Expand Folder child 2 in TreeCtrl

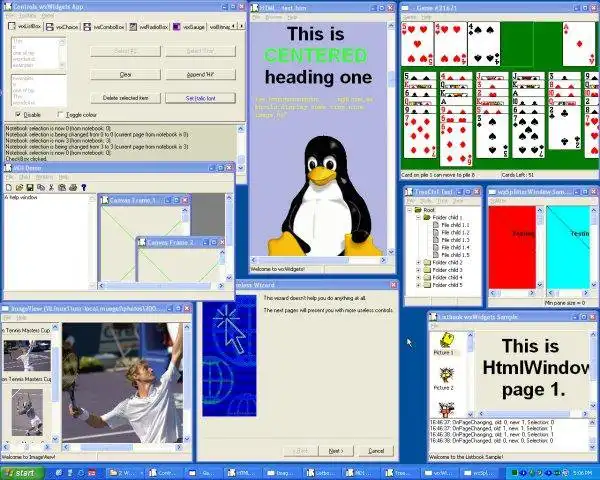(x=418, y=263)
